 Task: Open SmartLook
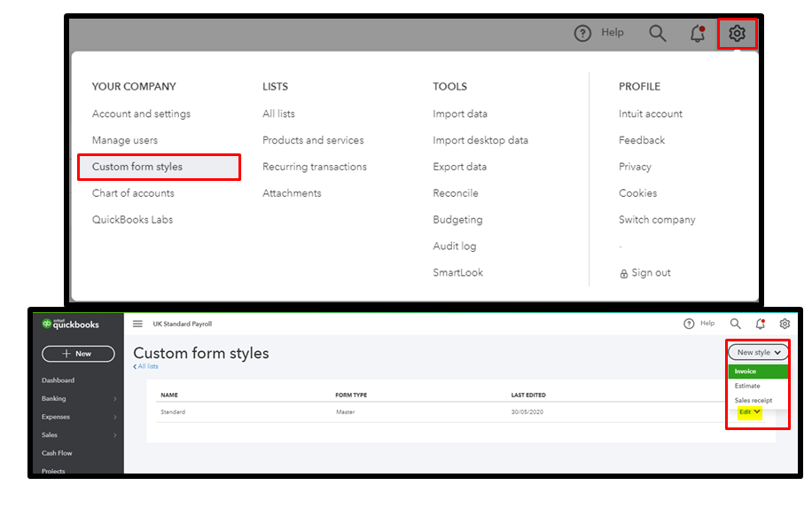click(x=457, y=272)
